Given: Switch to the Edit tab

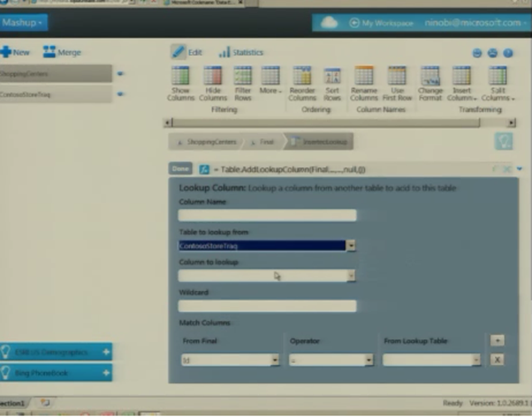Looking at the screenshot, I should [x=186, y=52].
